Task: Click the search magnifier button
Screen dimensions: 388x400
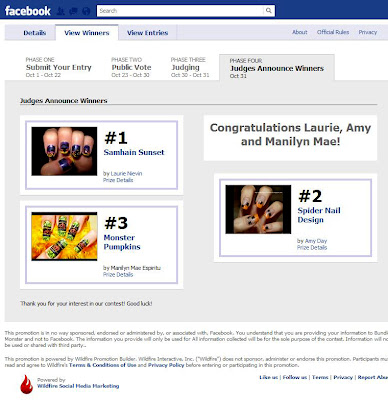Action: [269, 11]
